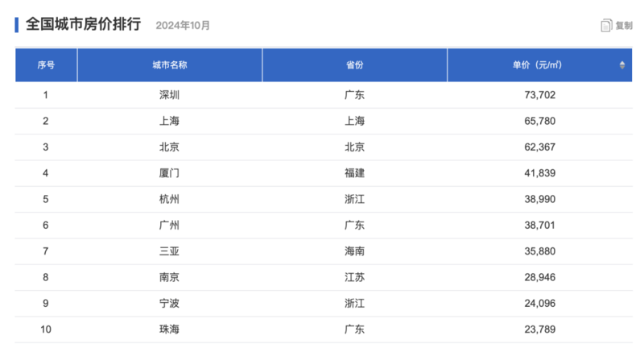Select the city name cell 北京

(x=169, y=147)
